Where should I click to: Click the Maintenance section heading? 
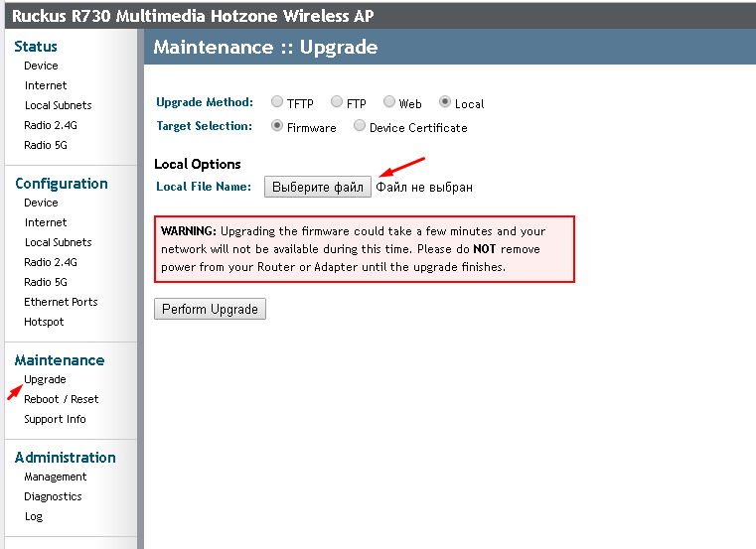[x=60, y=360]
